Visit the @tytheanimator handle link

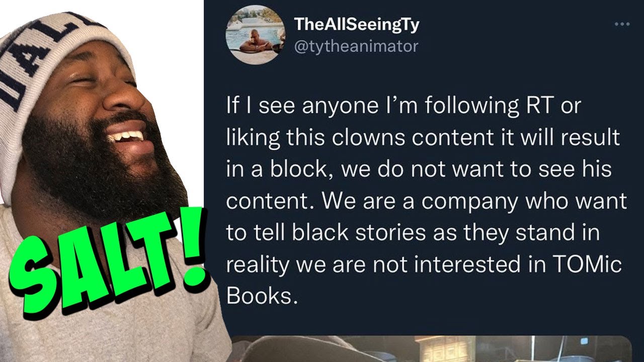356,46
